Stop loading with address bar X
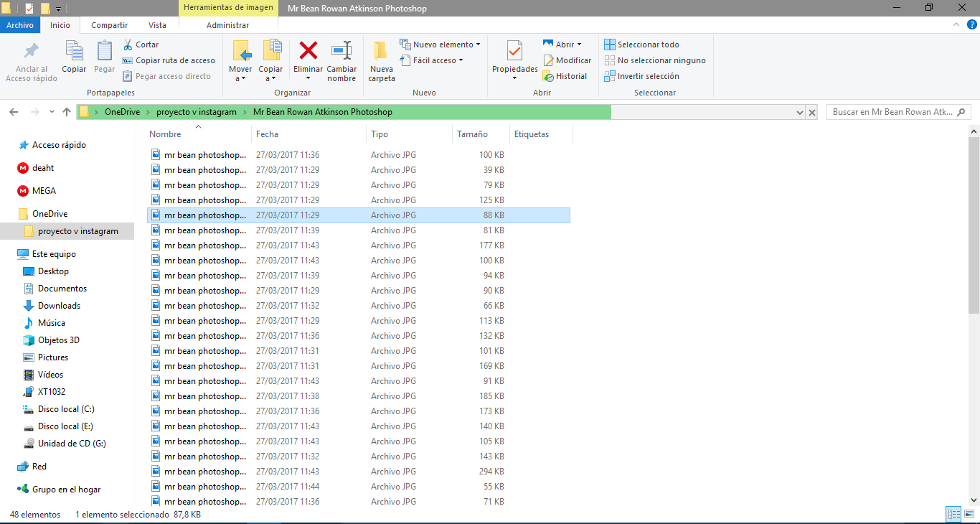Viewport: 980px width, 524px height. coord(812,113)
